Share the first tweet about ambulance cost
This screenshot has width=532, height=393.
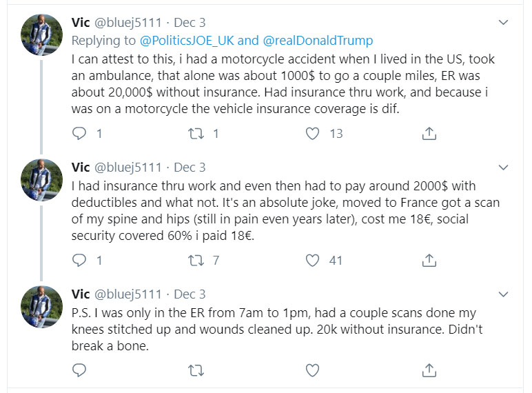point(429,133)
